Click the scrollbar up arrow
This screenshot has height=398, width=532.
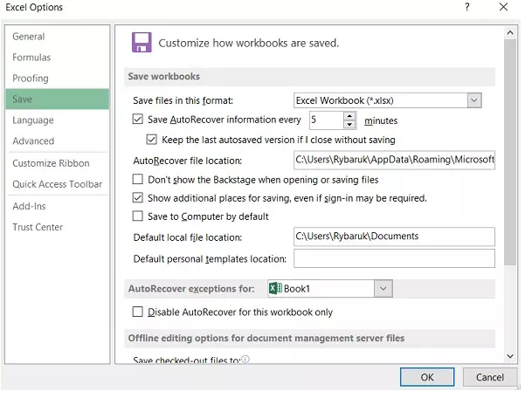[x=510, y=33]
